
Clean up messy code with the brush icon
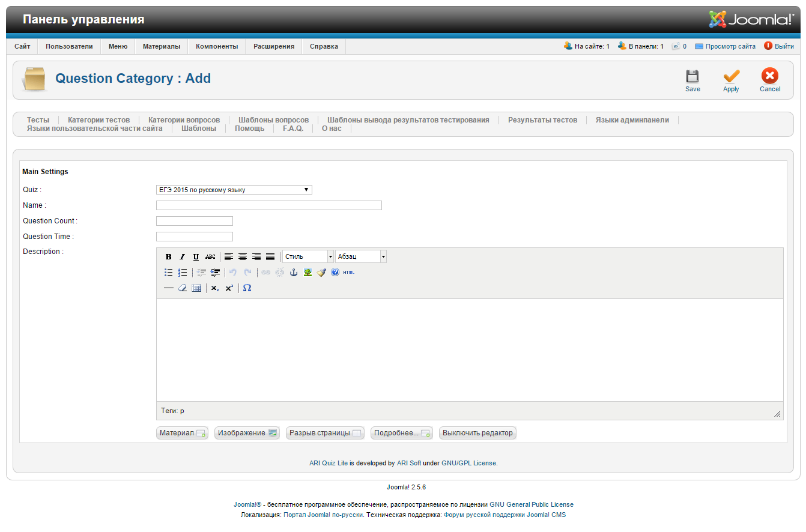pyautogui.click(x=321, y=273)
